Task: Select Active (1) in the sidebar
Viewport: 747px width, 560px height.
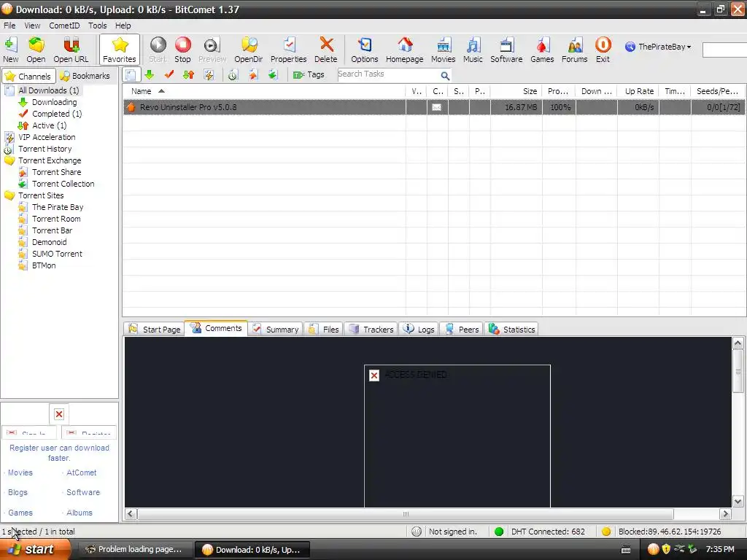Action: coord(49,125)
